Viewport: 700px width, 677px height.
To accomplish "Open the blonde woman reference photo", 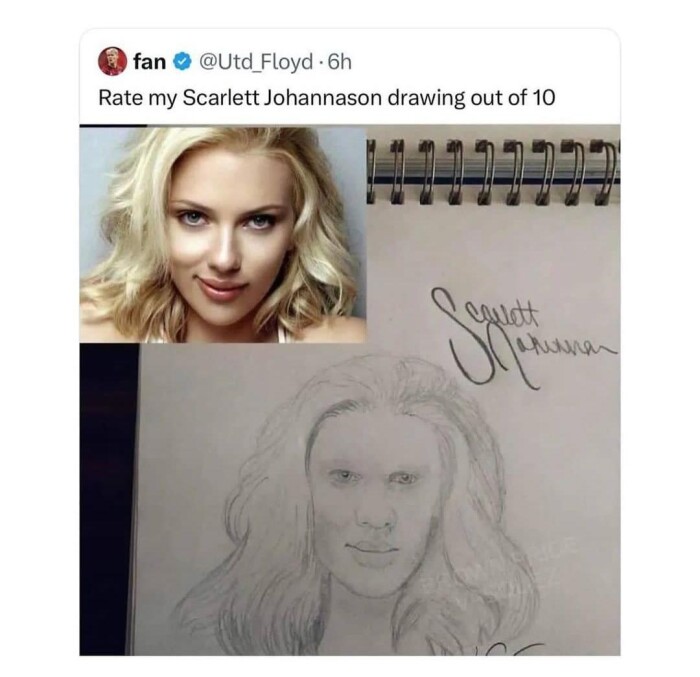I will 223,234.
